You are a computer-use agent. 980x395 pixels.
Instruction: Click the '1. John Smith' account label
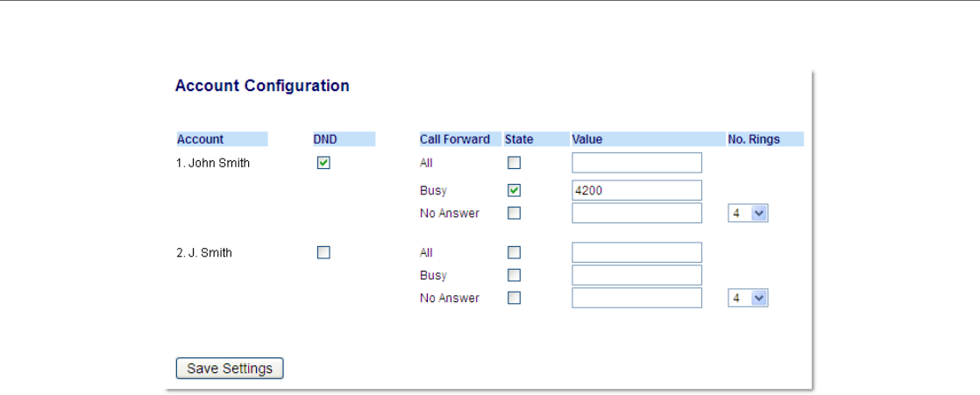click(x=213, y=163)
